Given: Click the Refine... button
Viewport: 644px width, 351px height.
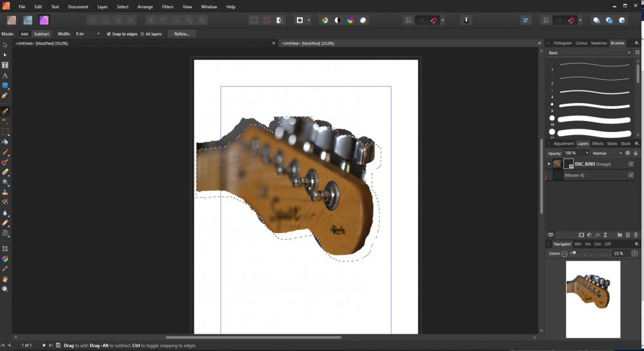Looking at the screenshot, I should tap(182, 33).
